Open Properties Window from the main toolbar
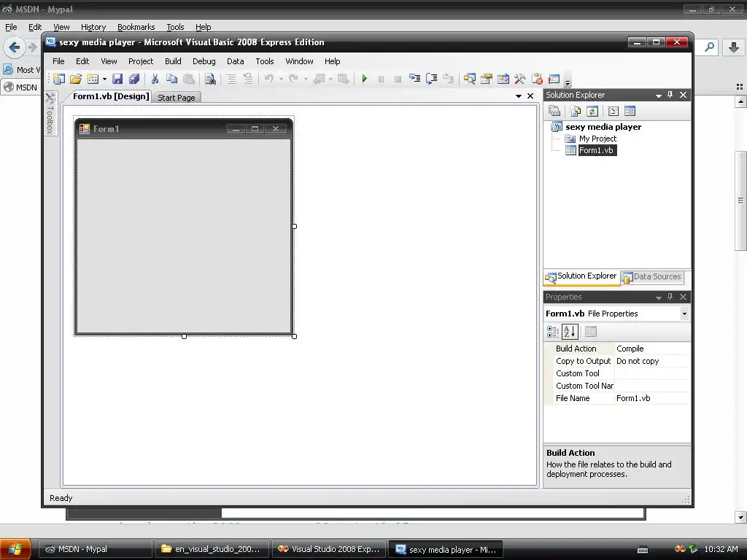The image size is (747, 560). 487,79
